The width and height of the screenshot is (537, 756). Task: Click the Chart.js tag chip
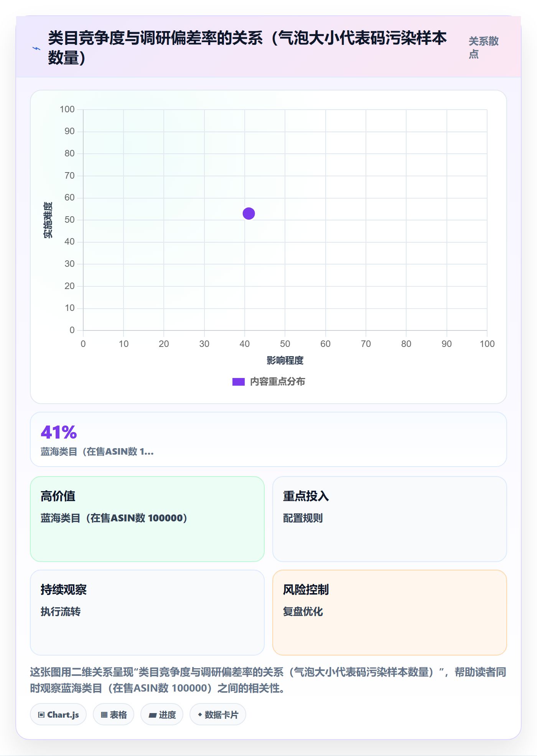click(58, 715)
